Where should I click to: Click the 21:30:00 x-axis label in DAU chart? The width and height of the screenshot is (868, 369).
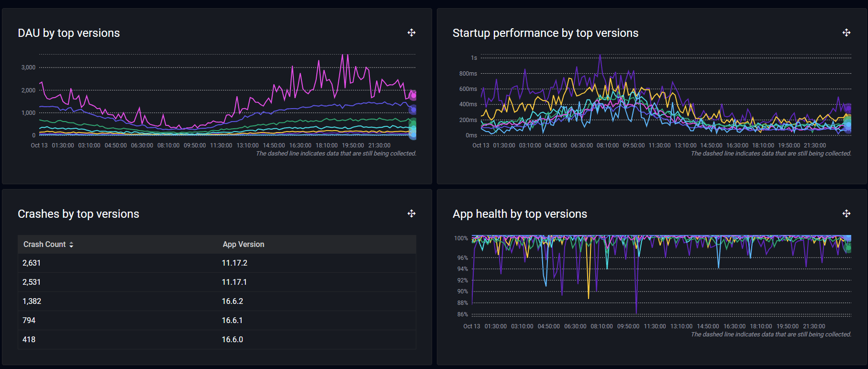379,145
